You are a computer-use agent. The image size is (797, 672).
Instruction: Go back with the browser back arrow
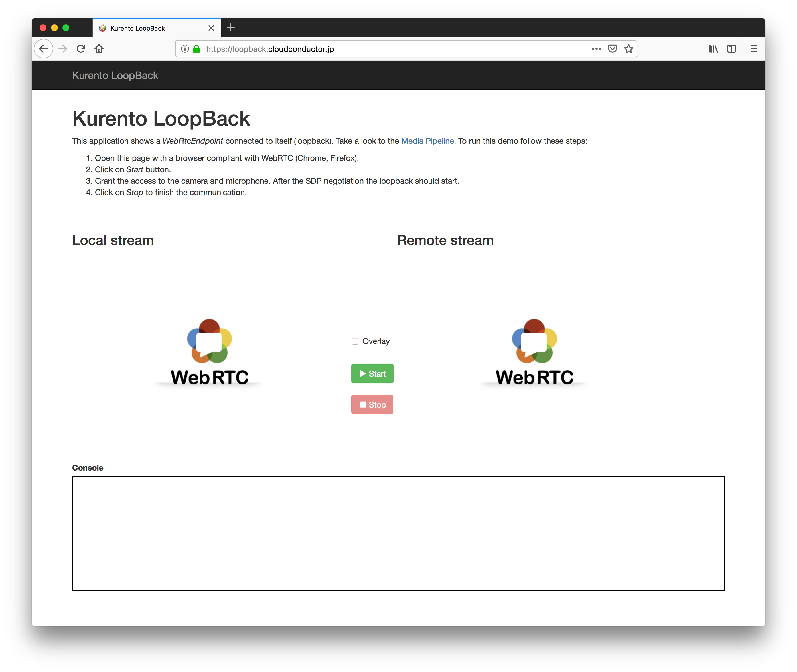point(44,49)
